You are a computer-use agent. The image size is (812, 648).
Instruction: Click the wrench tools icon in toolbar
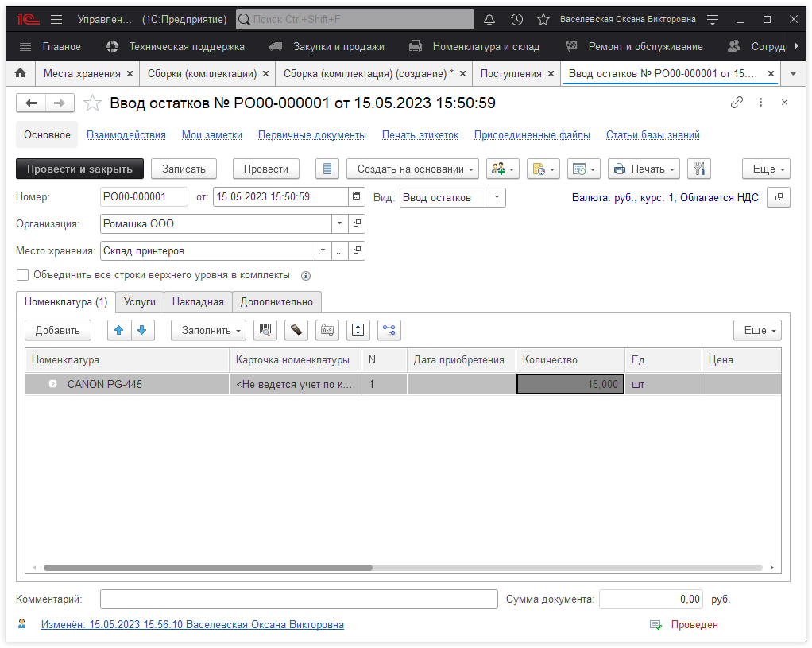pyautogui.click(x=699, y=169)
